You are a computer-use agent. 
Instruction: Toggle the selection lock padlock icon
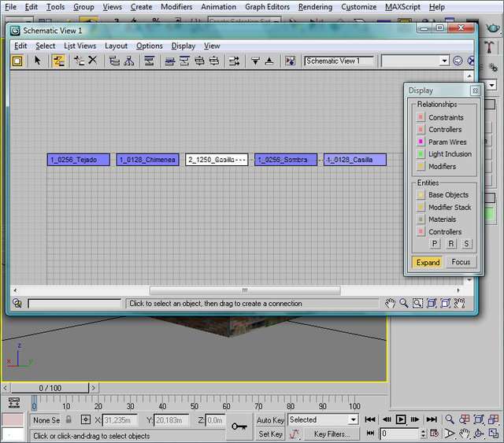coord(69,420)
